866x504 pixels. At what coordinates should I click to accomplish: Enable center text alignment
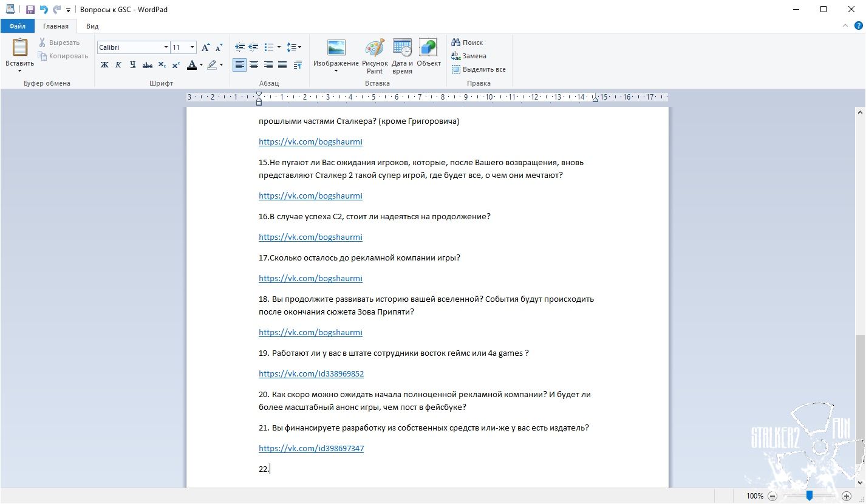(254, 65)
